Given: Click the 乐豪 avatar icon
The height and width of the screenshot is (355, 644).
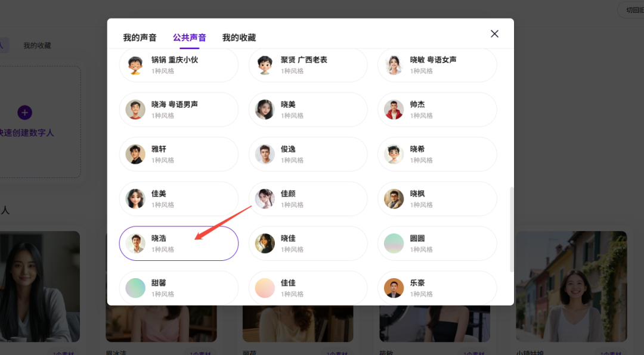Looking at the screenshot, I should (x=394, y=288).
